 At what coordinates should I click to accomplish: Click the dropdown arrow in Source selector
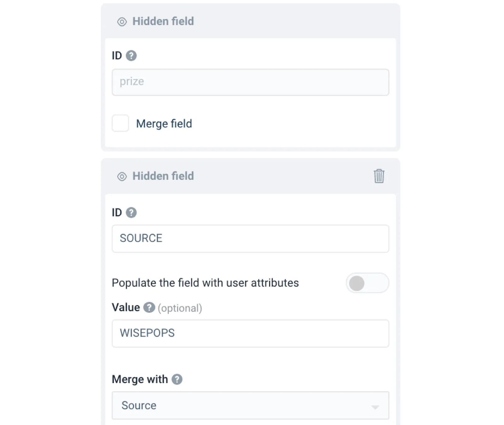click(375, 407)
